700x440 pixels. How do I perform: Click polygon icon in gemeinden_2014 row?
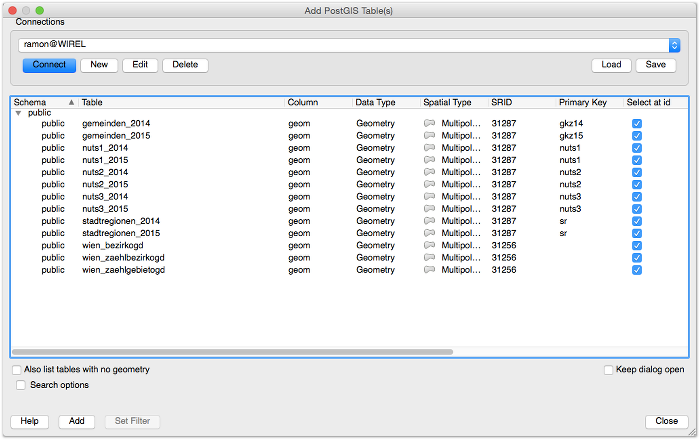429,123
